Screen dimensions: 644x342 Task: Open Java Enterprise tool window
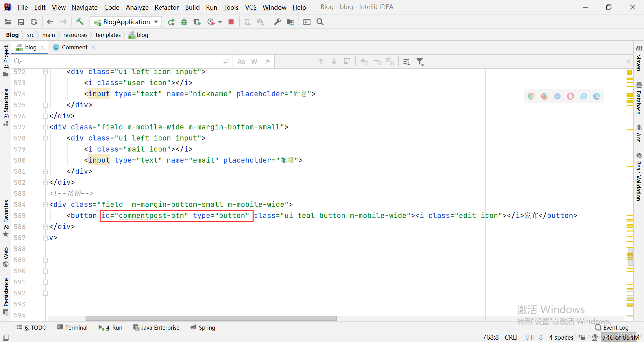click(x=156, y=328)
